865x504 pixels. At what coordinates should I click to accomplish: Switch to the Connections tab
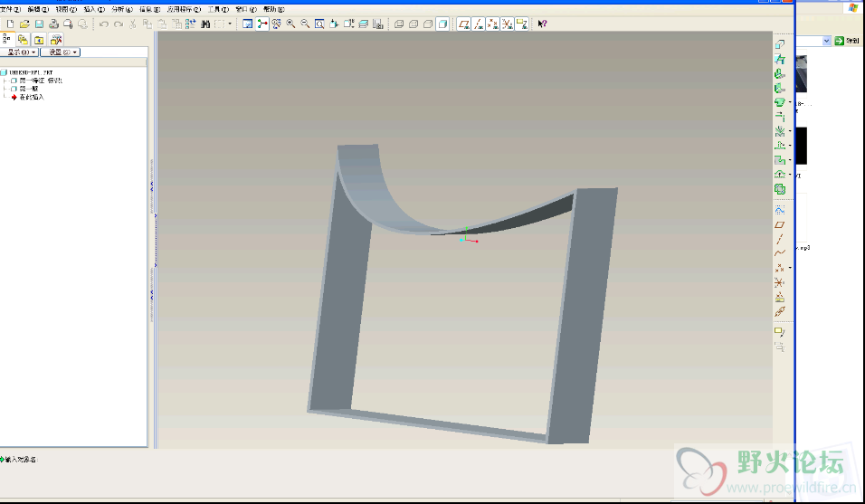click(x=56, y=40)
